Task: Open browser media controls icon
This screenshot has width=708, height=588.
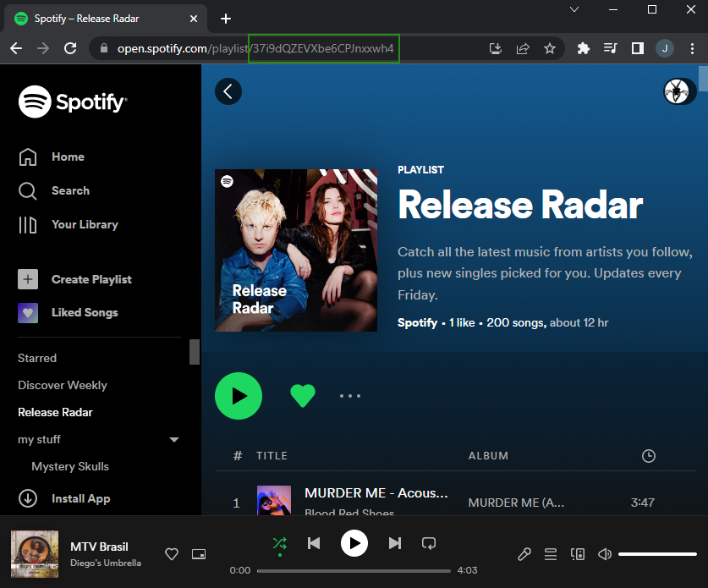Action: (611, 48)
